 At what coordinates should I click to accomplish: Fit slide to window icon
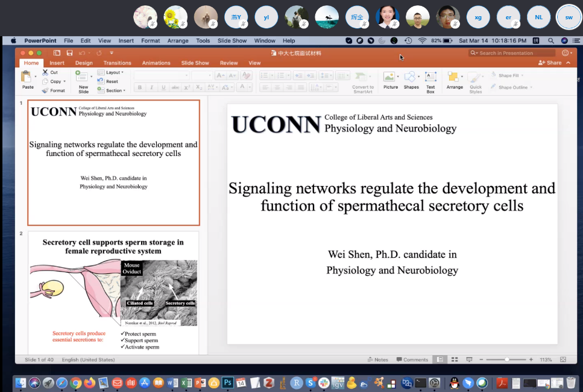click(563, 359)
